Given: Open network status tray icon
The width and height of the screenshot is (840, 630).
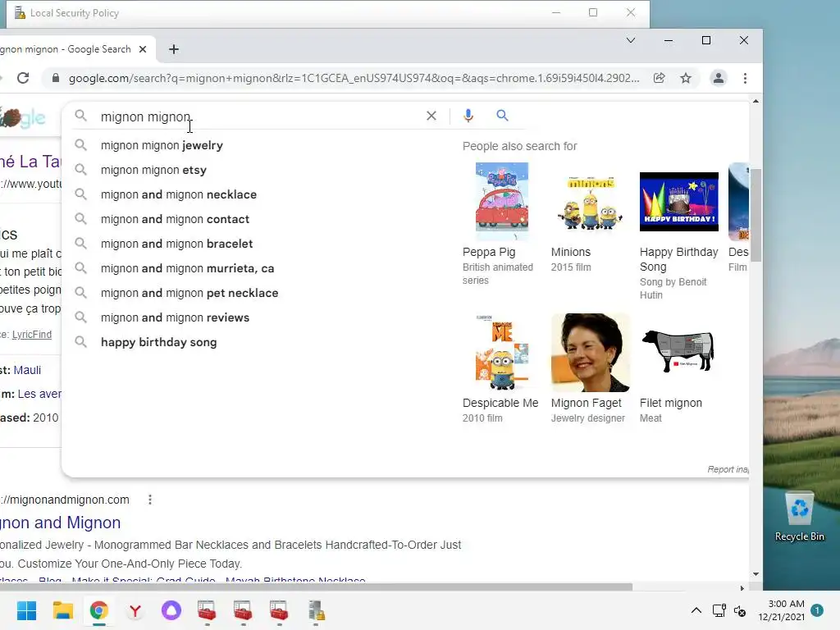Looking at the screenshot, I should pyautogui.click(x=719, y=610).
